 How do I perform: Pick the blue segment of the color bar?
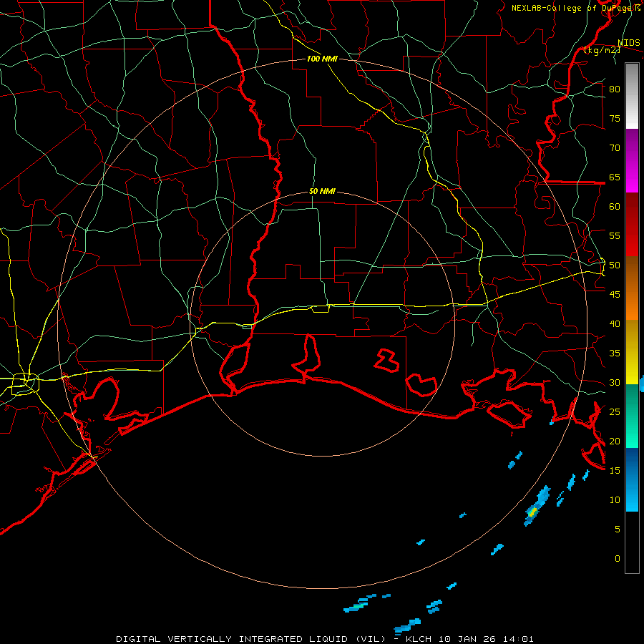pos(632,479)
